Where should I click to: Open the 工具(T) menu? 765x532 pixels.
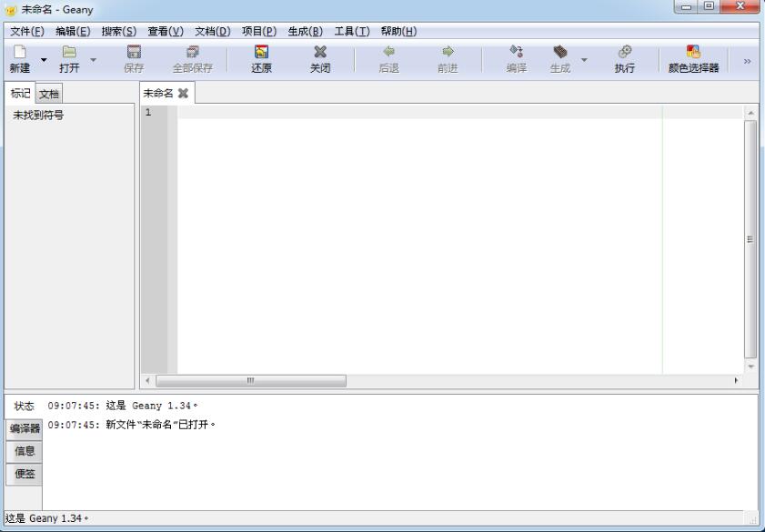click(352, 31)
